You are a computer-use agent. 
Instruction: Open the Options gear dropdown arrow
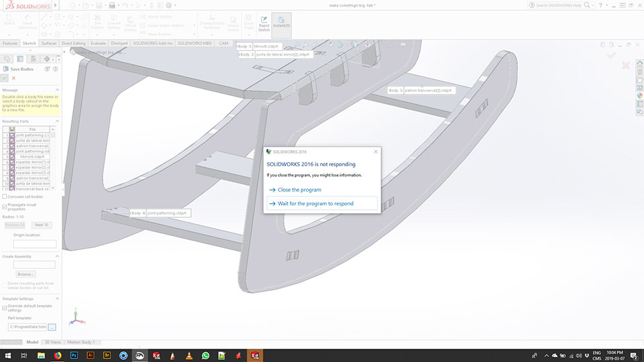tap(175, 5)
